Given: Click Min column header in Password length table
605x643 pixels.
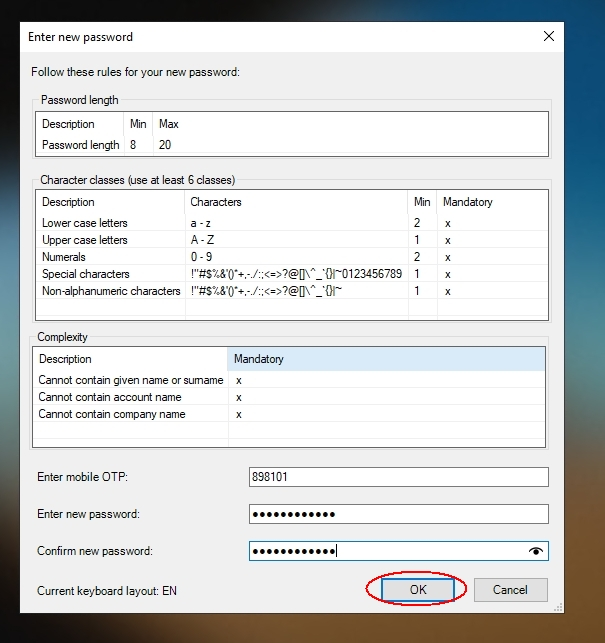Looking at the screenshot, I should coord(139,124).
